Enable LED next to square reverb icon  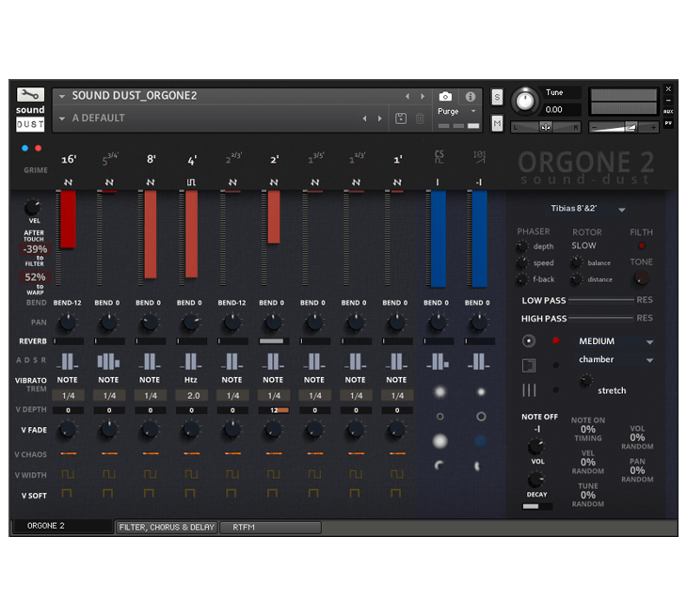pos(555,365)
